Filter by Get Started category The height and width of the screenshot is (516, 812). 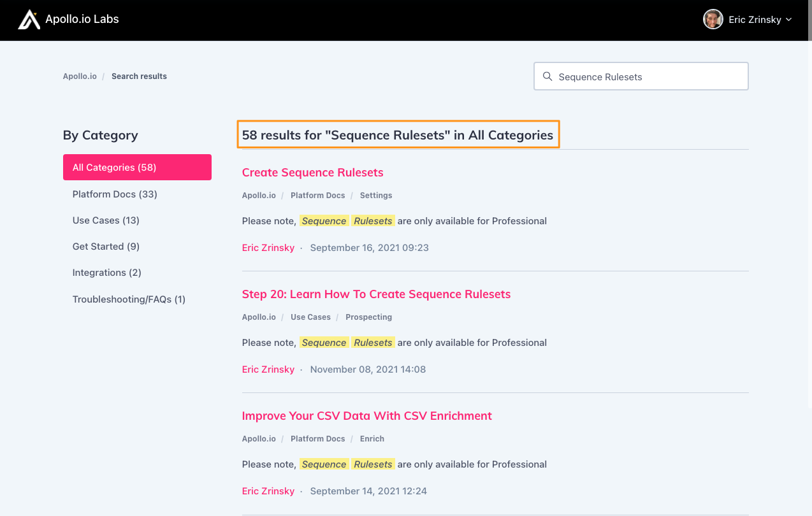pos(105,246)
